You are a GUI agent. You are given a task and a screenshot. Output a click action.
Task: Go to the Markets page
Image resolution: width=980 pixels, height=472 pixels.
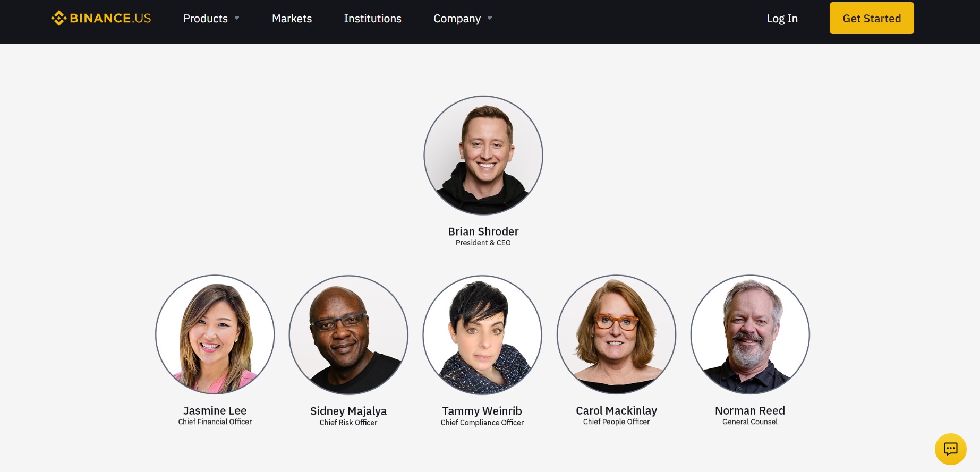292,19
